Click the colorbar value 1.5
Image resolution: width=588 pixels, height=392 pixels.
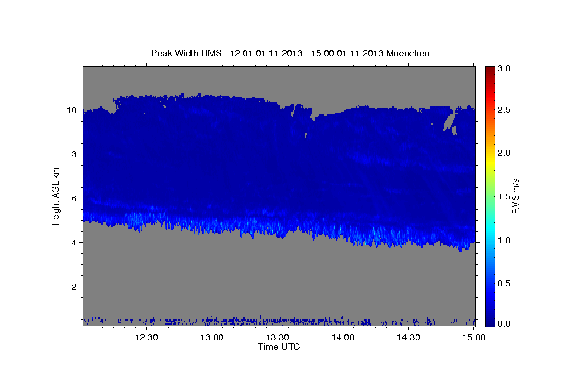point(504,196)
